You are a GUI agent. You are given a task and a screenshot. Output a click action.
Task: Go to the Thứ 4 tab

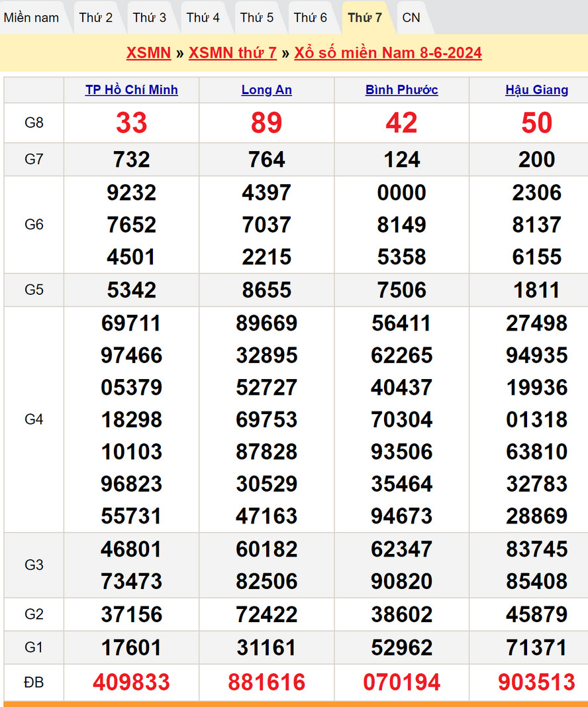point(203,18)
